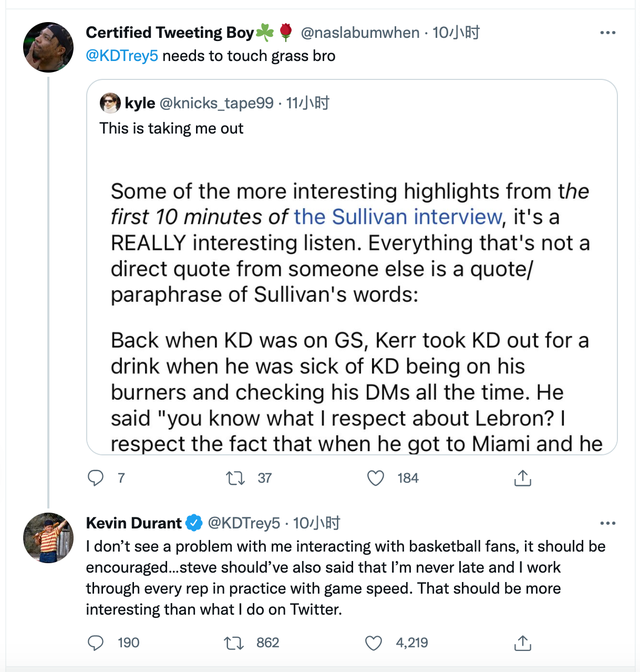
Task: Like the Certified Tweeting Boy tweet
Action: (376, 478)
